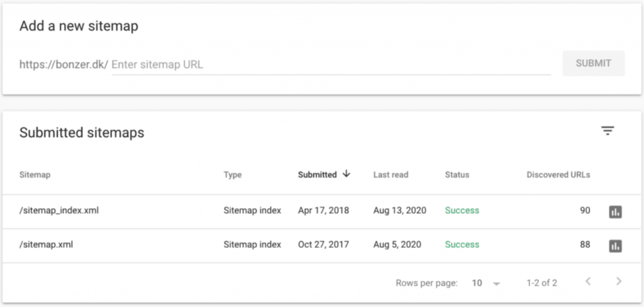Open the filter icon for submitted sitemaps
The width and height of the screenshot is (644, 307).
pos(607,131)
